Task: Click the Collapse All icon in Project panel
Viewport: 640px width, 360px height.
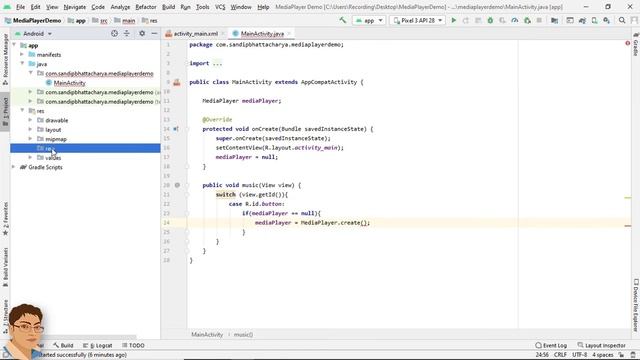Action: coord(127,33)
